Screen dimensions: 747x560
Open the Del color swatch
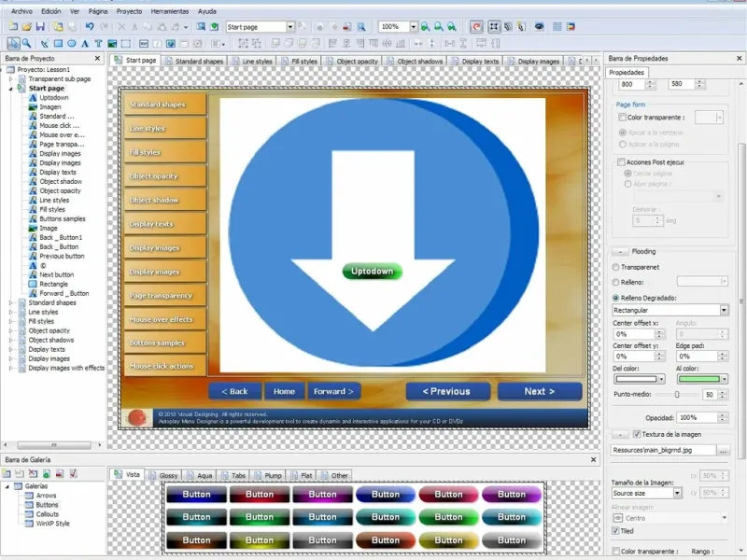pyautogui.click(x=640, y=379)
